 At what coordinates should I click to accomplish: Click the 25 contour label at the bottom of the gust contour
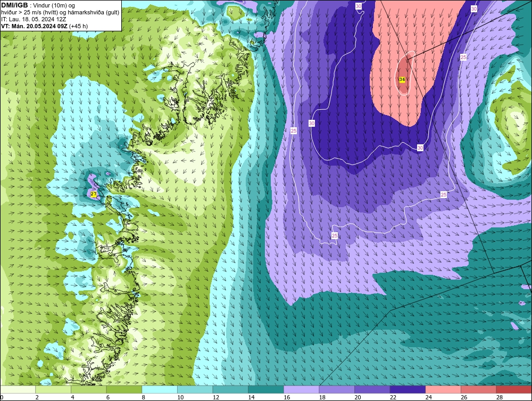pyautogui.click(x=335, y=235)
